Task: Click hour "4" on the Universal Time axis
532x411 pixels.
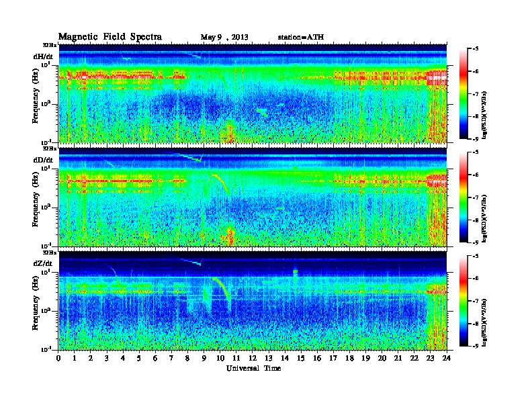Action: [123, 358]
